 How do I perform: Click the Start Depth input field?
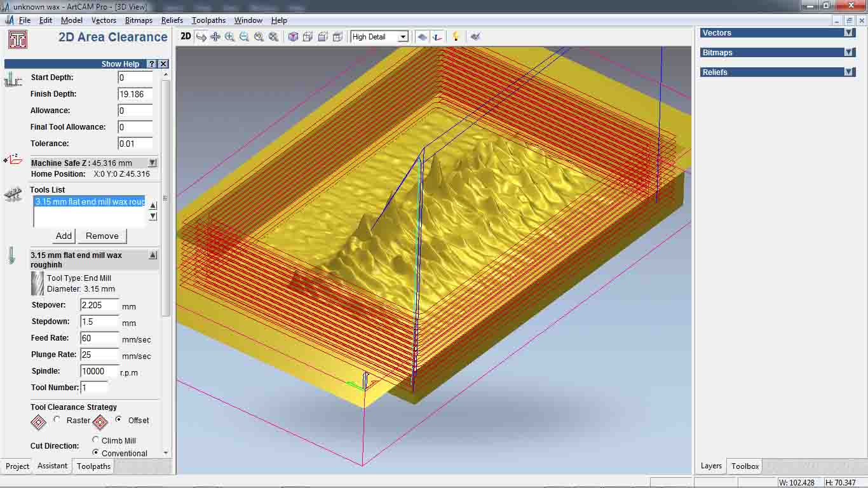point(135,78)
